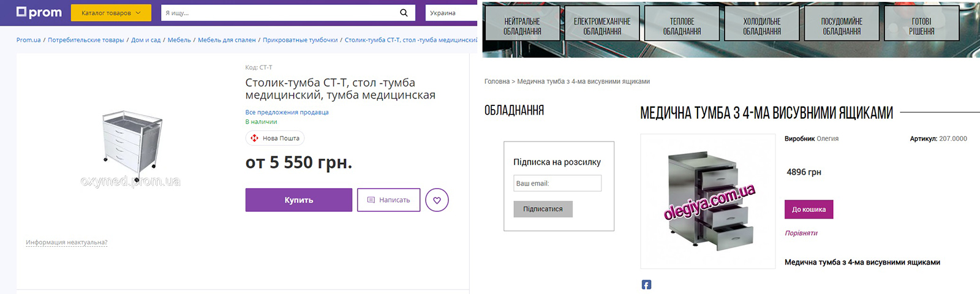
Task: Click the Prom logo icon
Action: [x=21, y=12]
